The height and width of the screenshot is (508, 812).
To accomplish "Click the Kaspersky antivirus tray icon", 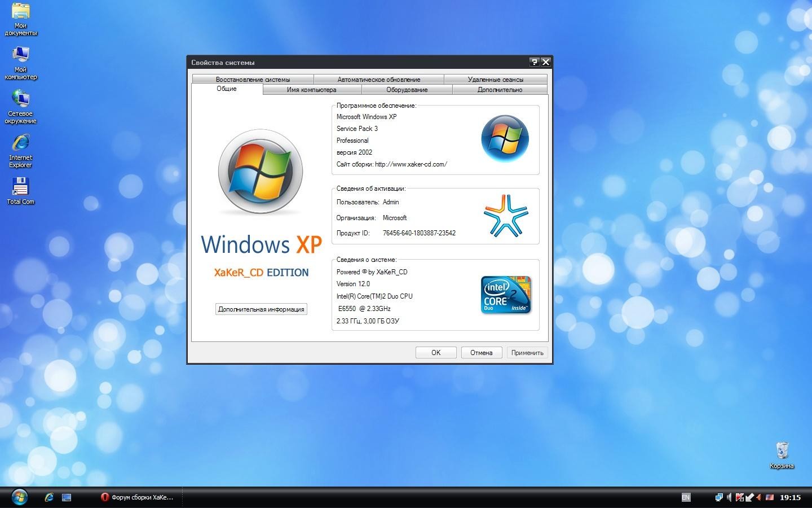I will coord(740,497).
